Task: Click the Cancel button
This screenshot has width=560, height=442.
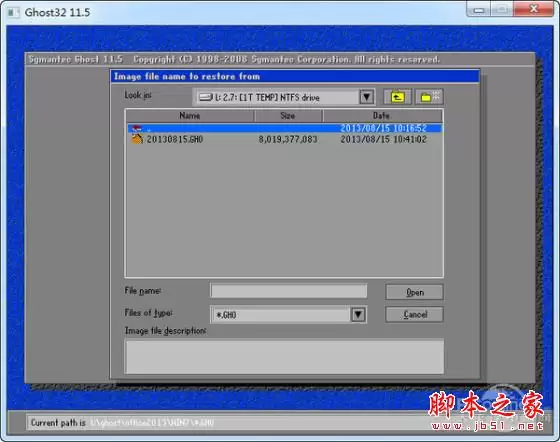Action: pyautogui.click(x=414, y=315)
